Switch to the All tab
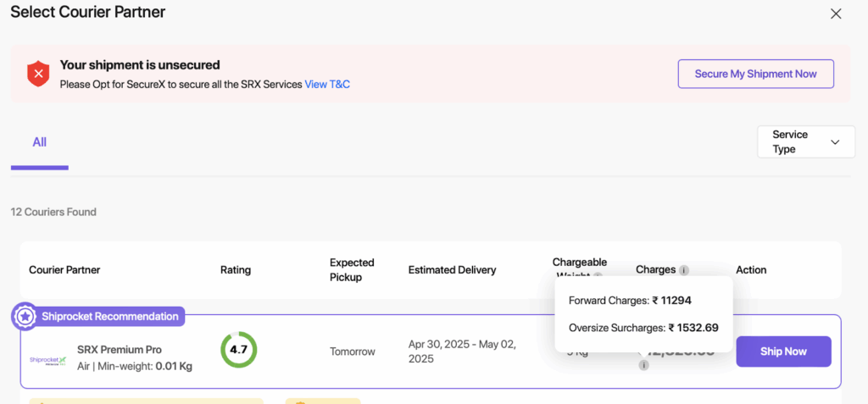Viewport: 868px width, 404px height. pyautogui.click(x=39, y=142)
